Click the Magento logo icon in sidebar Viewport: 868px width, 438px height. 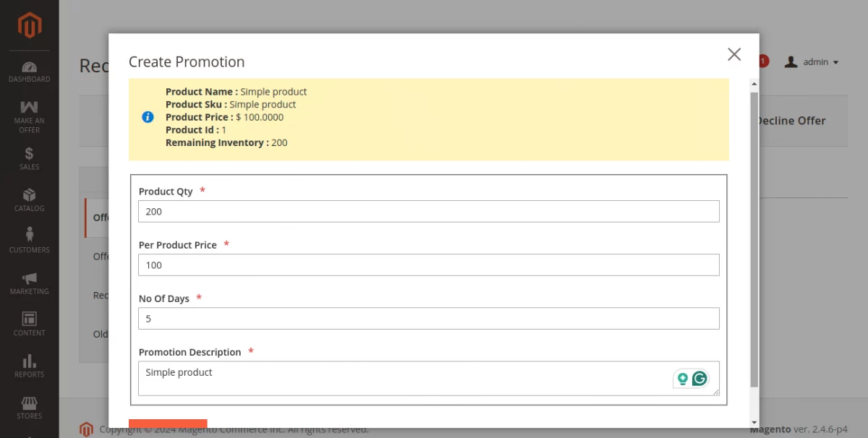(x=30, y=26)
